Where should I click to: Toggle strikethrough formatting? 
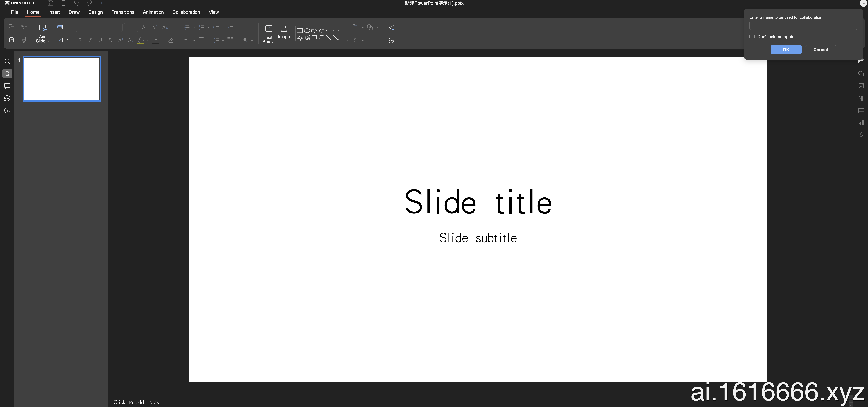pos(110,41)
